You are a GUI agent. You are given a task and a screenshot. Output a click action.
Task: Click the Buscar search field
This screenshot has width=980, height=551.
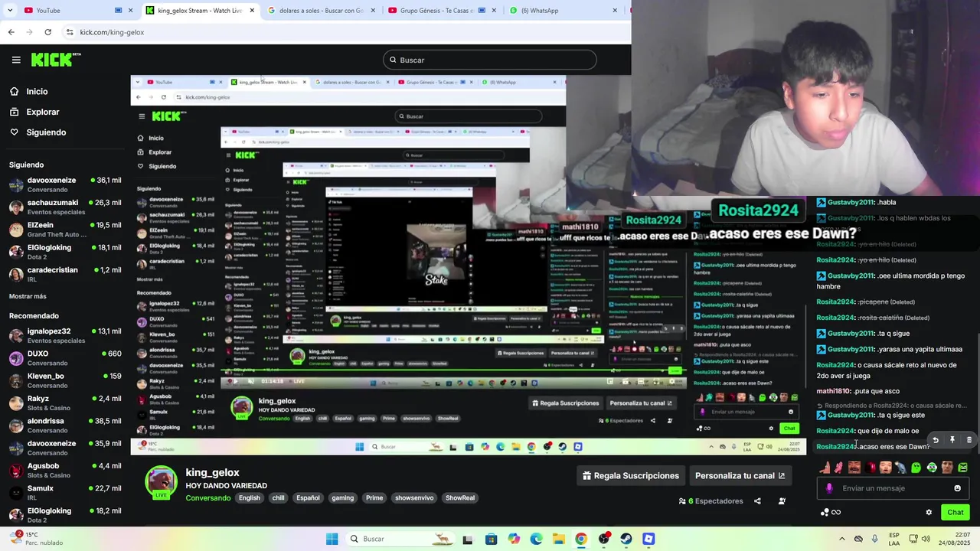490,60
